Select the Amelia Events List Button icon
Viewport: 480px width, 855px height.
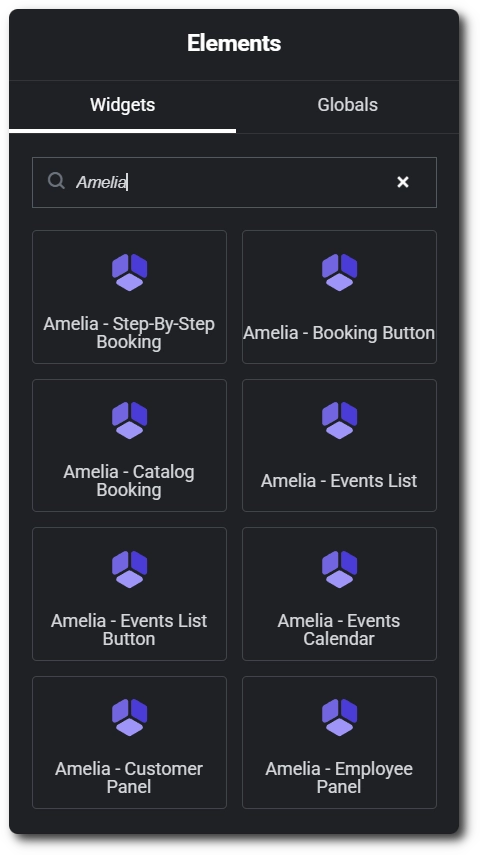click(x=129, y=569)
